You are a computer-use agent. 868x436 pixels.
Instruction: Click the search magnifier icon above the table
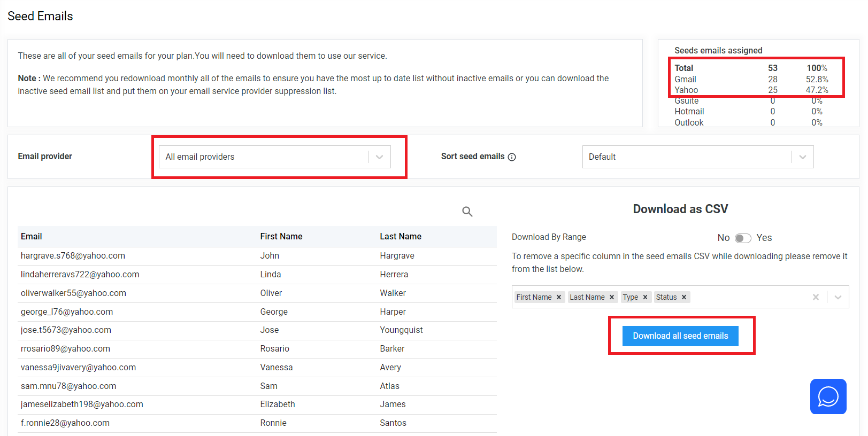tap(467, 212)
